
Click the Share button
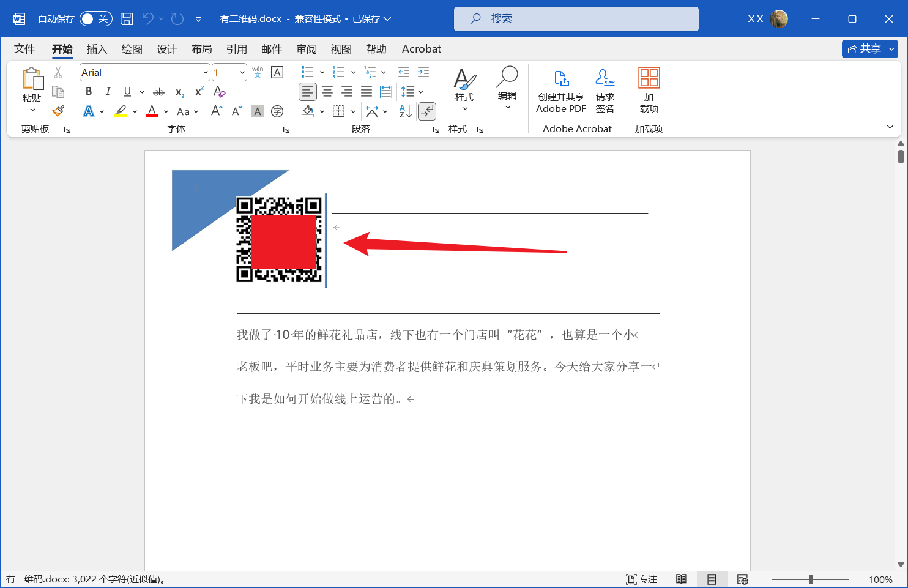[864, 49]
